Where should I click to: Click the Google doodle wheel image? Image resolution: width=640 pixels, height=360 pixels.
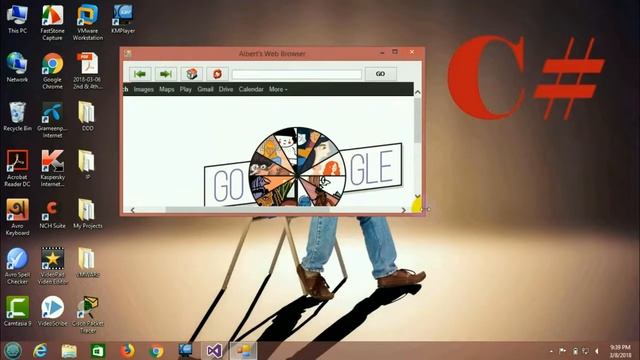297,167
